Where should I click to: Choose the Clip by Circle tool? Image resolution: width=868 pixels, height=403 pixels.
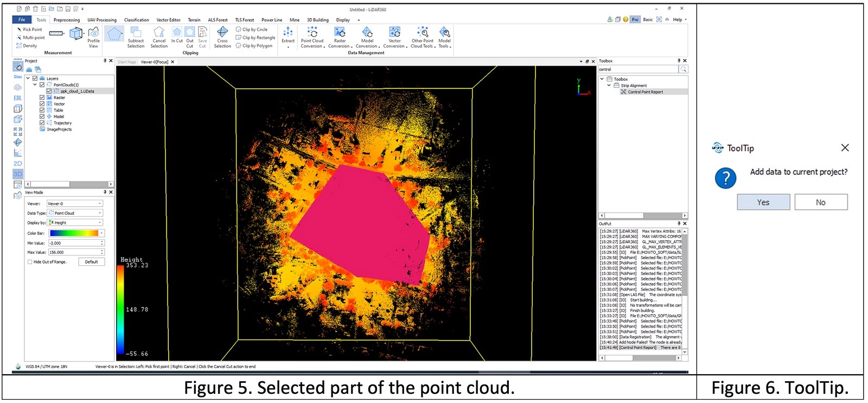pos(252,29)
